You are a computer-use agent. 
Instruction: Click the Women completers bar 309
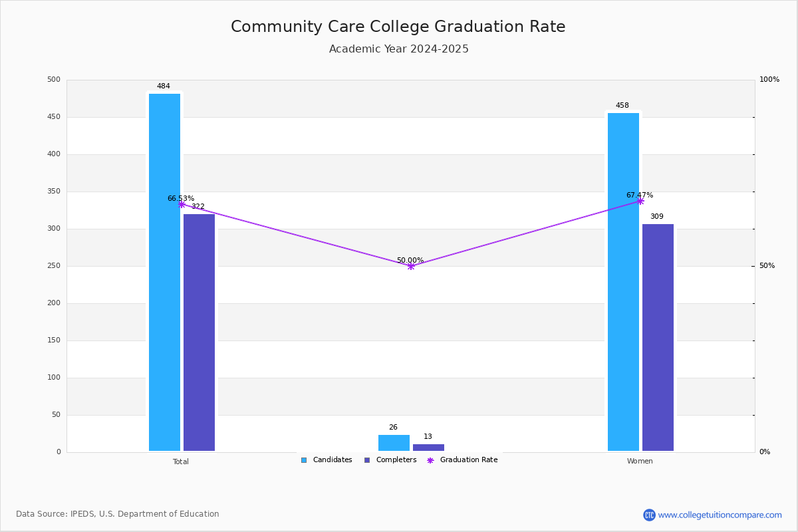[658, 337]
